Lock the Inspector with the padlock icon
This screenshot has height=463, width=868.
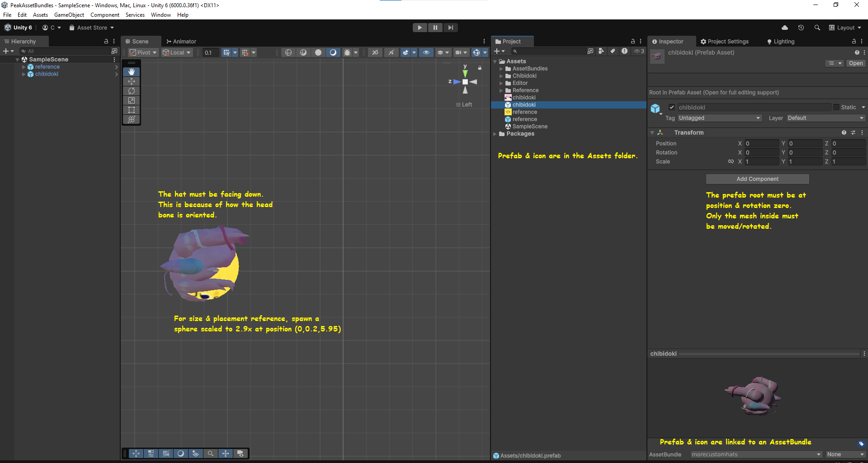[x=854, y=41]
